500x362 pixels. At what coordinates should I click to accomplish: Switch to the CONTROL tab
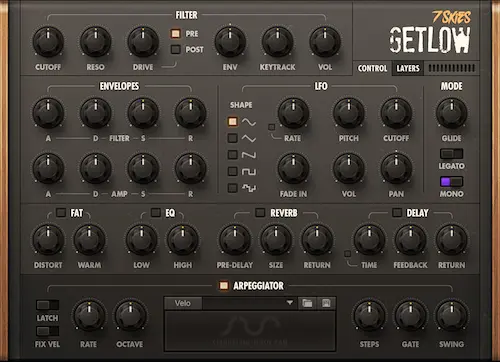372,68
